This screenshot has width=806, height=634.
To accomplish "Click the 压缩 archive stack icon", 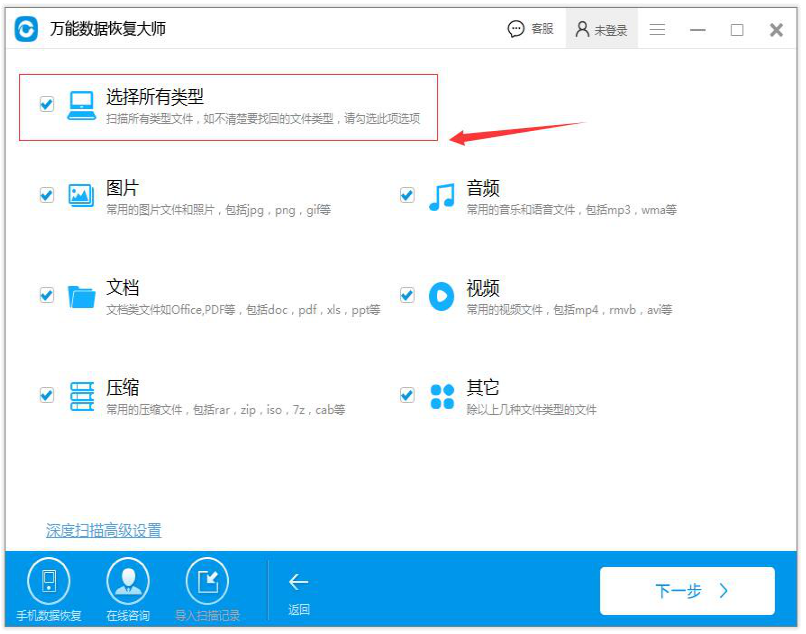I will [80, 396].
